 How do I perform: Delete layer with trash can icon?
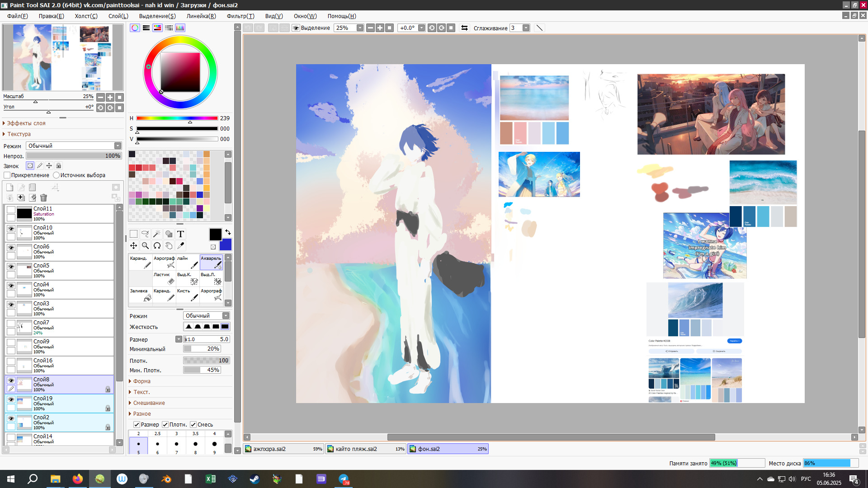pos(43,197)
